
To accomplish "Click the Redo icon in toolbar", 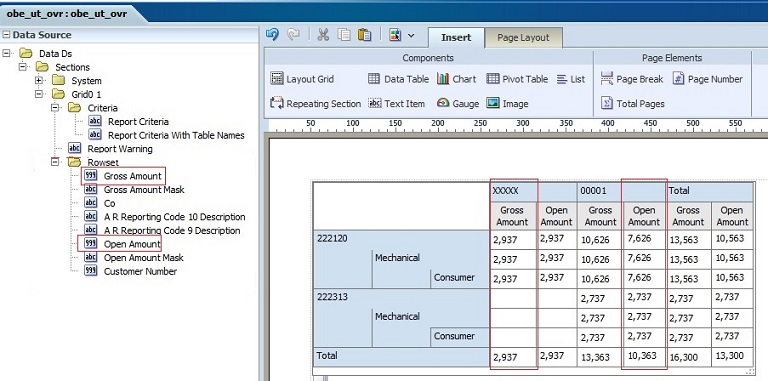I will pos(293,34).
